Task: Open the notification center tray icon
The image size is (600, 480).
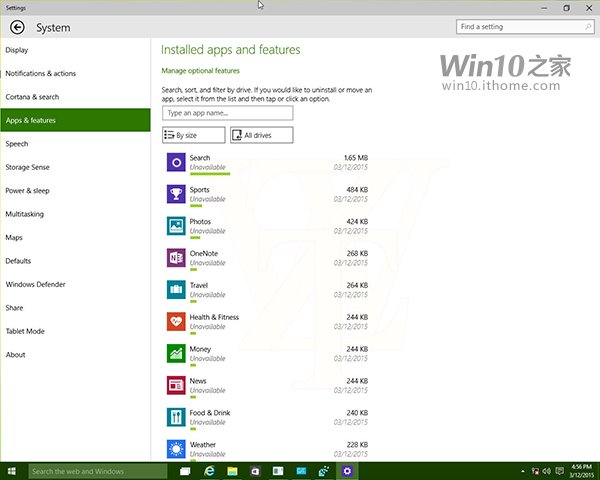Action: click(x=559, y=471)
